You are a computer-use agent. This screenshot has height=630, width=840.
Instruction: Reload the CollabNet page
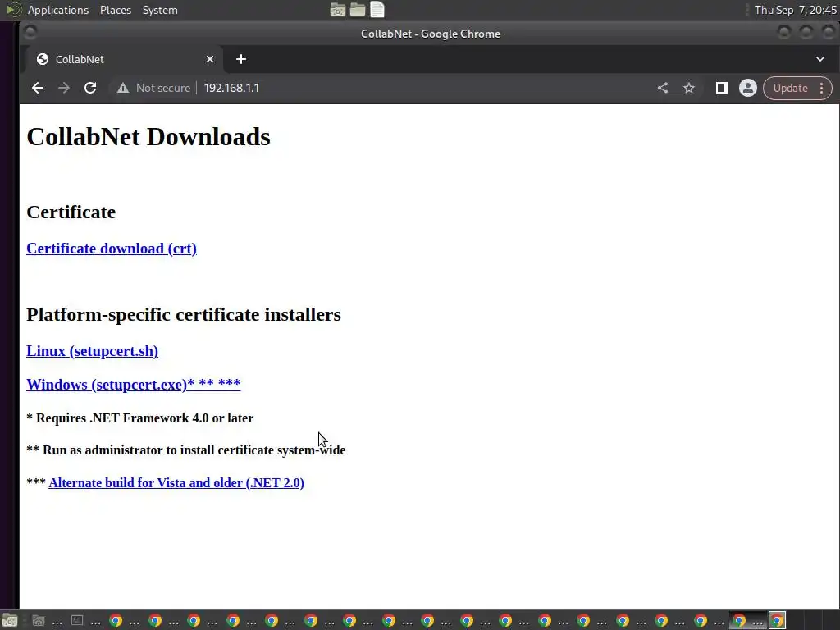coord(90,88)
